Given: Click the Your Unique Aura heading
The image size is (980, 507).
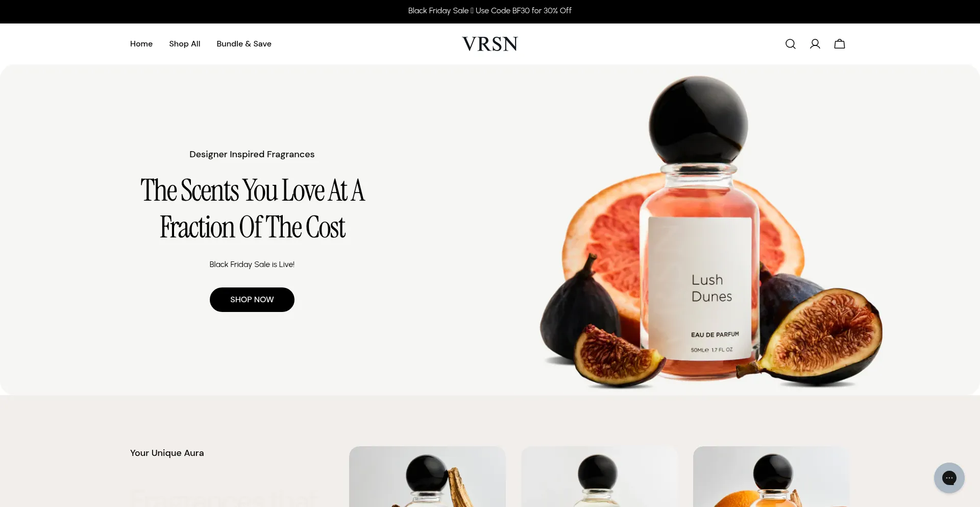Looking at the screenshot, I should [167, 453].
